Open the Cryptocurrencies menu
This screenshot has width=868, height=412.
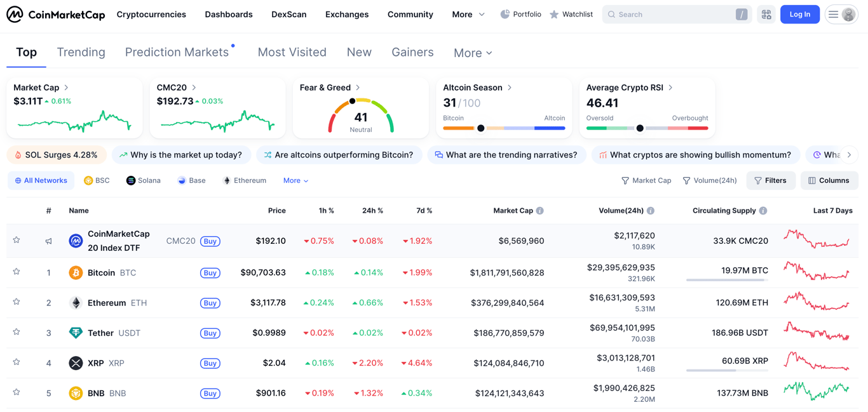click(x=151, y=14)
